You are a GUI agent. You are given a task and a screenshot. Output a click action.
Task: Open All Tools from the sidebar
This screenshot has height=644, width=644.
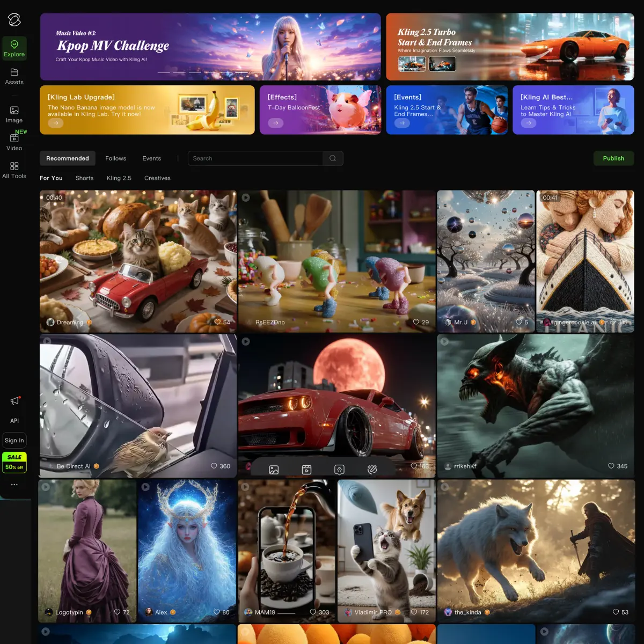click(14, 170)
